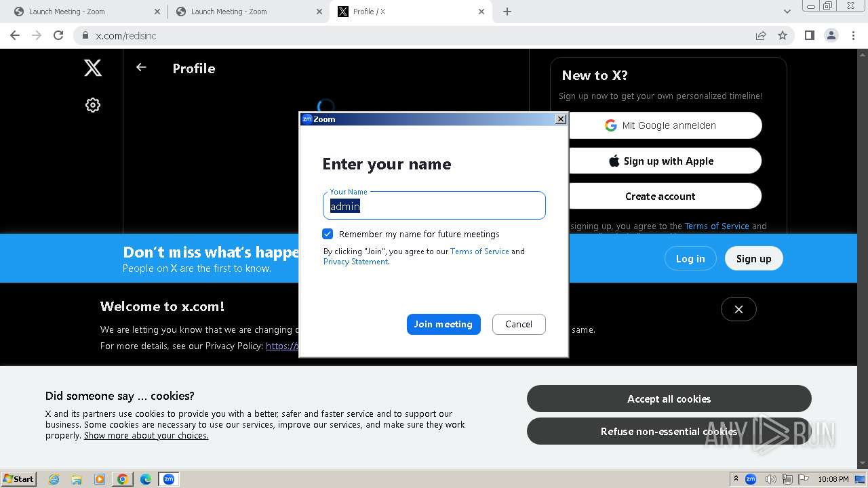Sign in with the Google anmelden button
This screenshot has height=488, width=868.
click(665, 125)
